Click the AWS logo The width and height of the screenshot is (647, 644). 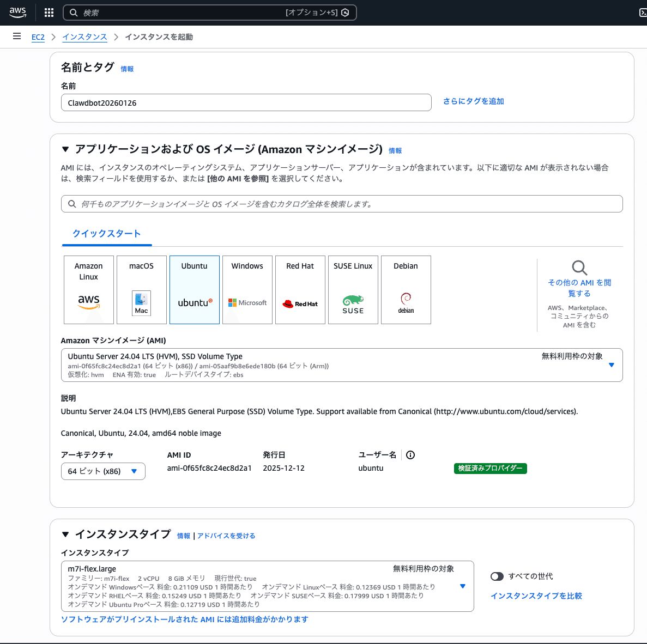coord(17,12)
